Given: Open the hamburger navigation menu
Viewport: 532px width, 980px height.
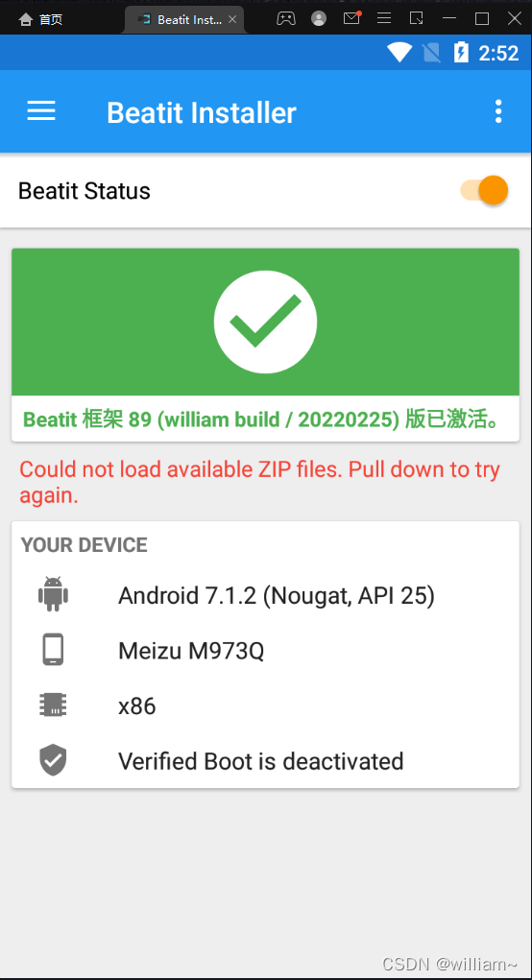Looking at the screenshot, I should 41,111.
